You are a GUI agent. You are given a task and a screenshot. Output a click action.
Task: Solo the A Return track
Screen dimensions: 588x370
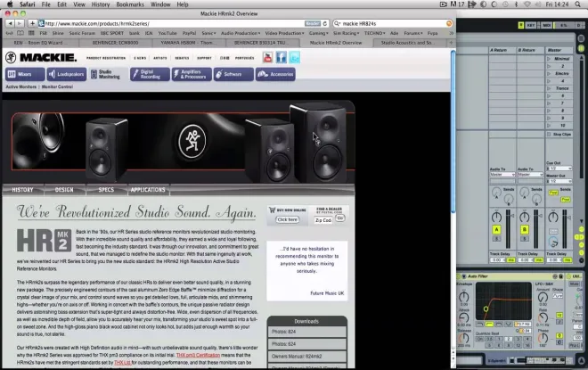pyautogui.click(x=496, y=239)
